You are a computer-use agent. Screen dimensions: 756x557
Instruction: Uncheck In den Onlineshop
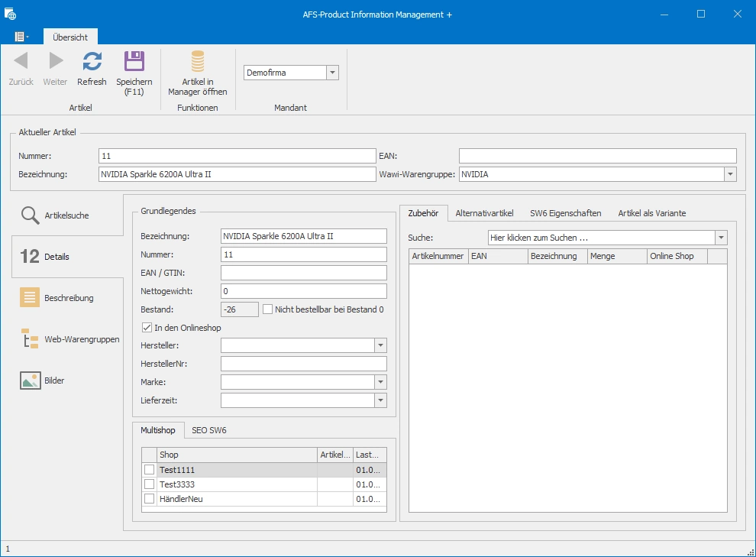click(147, 328)
